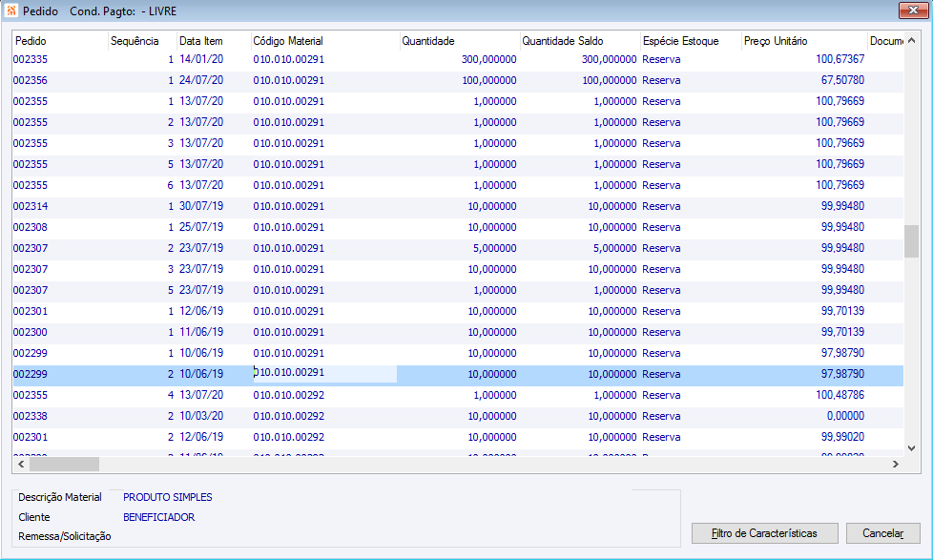Image resolution: width=933 pixels, height=560 pixels.
Task: Click the Espécie Estoque column header
Action: pos(691,41)
